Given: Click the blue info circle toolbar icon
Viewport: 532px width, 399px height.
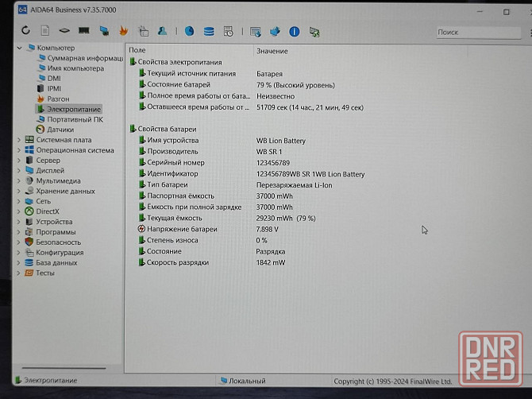Looking at the screenshot, I should pyautogui.click(x=294, y=32).
